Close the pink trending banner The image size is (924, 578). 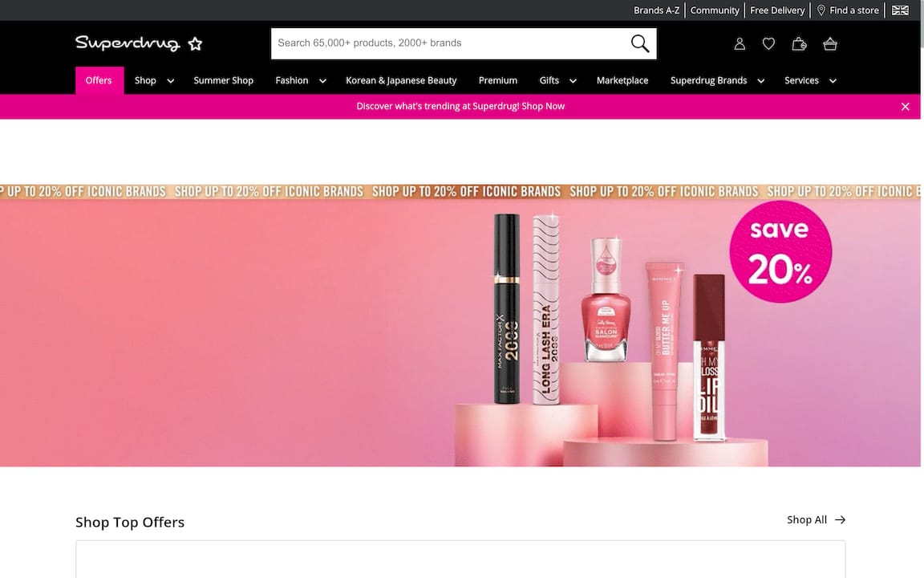click(x=905, y=107)
